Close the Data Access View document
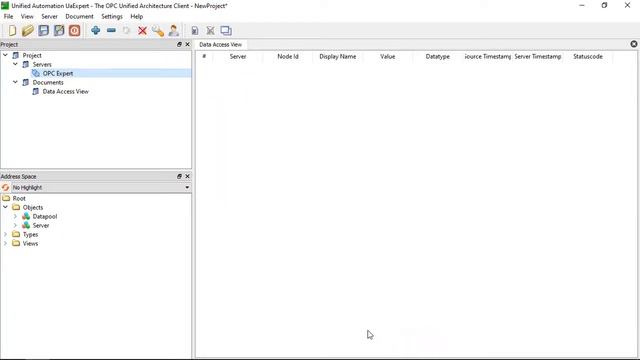Image resolution: width=640 pixels, height=360 pixels. (634, 44)
